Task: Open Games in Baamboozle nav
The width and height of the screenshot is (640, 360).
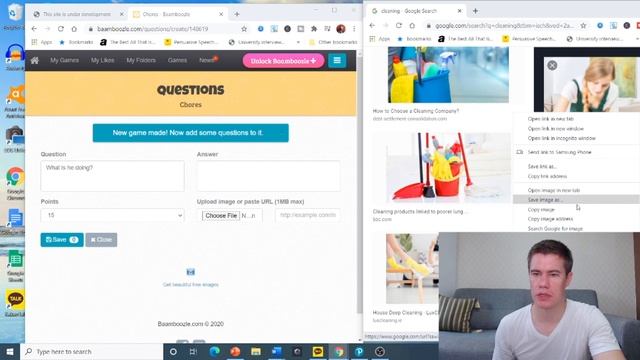Action: 177,60
